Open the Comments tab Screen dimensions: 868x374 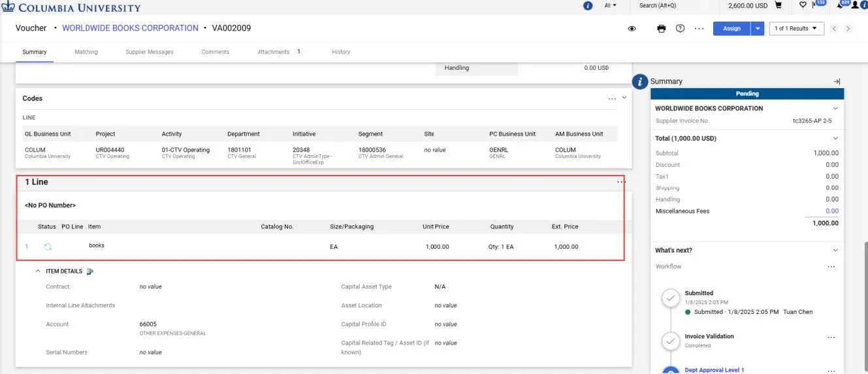(216, 52)
